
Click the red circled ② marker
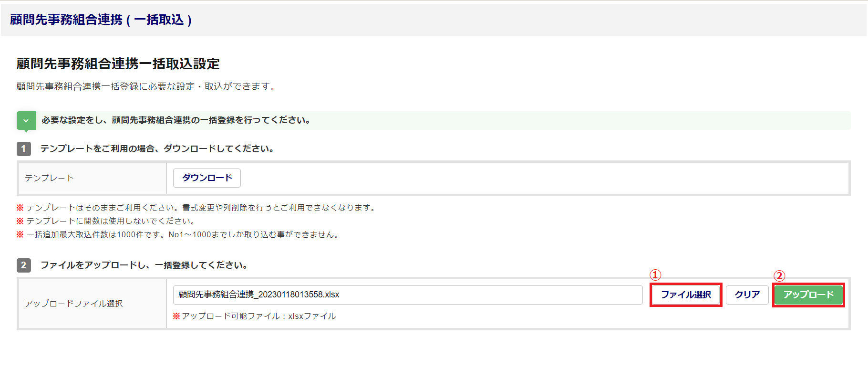point(779,276)
